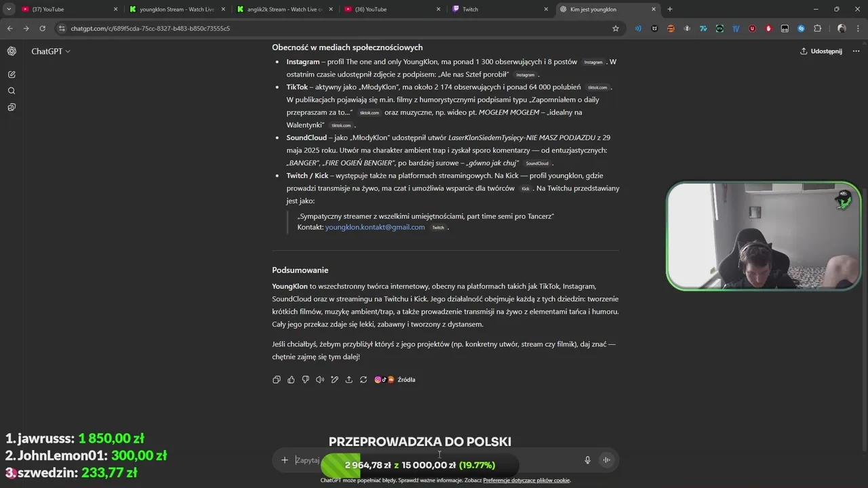Click the Podsumowanie heading

300,270
